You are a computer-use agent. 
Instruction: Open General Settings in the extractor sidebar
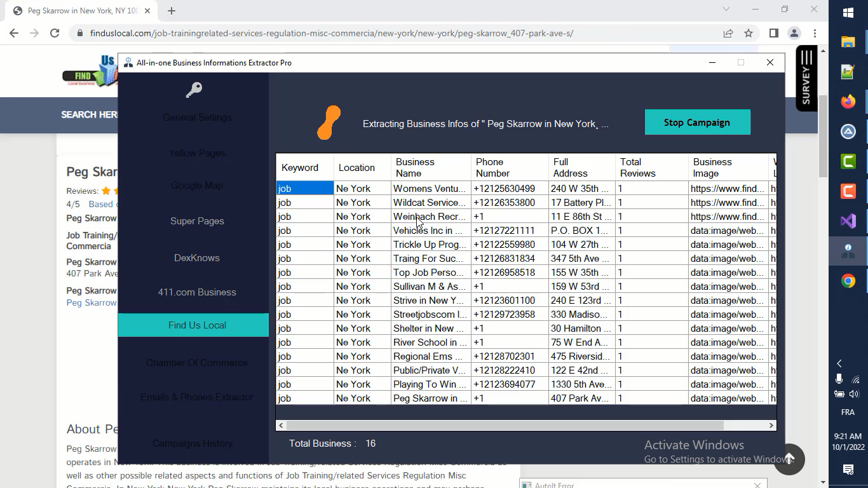click(197, 118)
